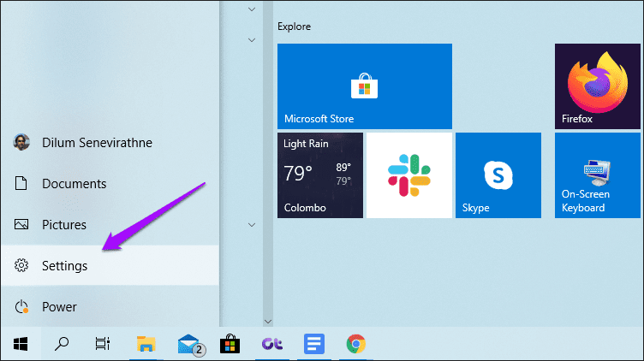Expand the topmost app list chevron
The width and height of the screenshot is (644, 361).
tap(252, 9)
